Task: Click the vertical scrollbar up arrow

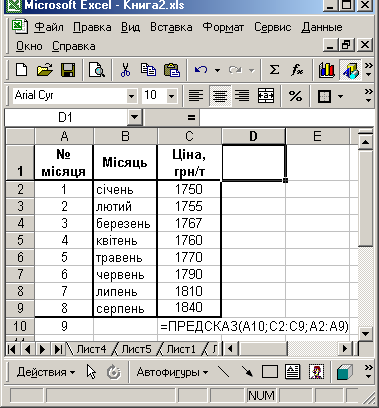Action: 366,142
